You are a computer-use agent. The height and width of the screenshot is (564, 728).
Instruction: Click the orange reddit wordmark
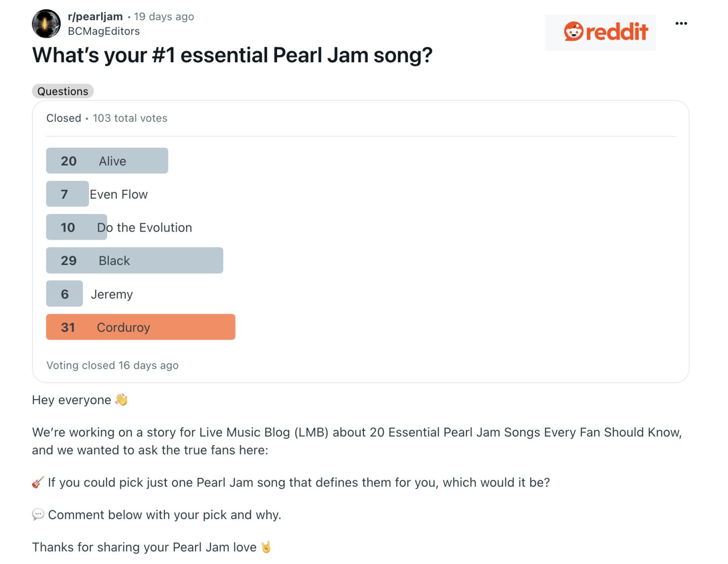coord(616,31)
